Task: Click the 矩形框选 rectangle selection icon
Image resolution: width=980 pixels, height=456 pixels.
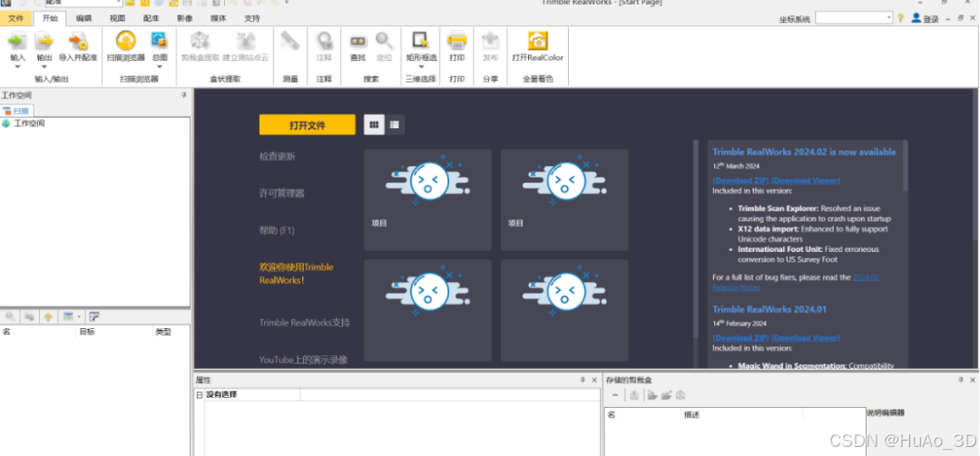Action: pyautogui.click(x=421, y=41)
